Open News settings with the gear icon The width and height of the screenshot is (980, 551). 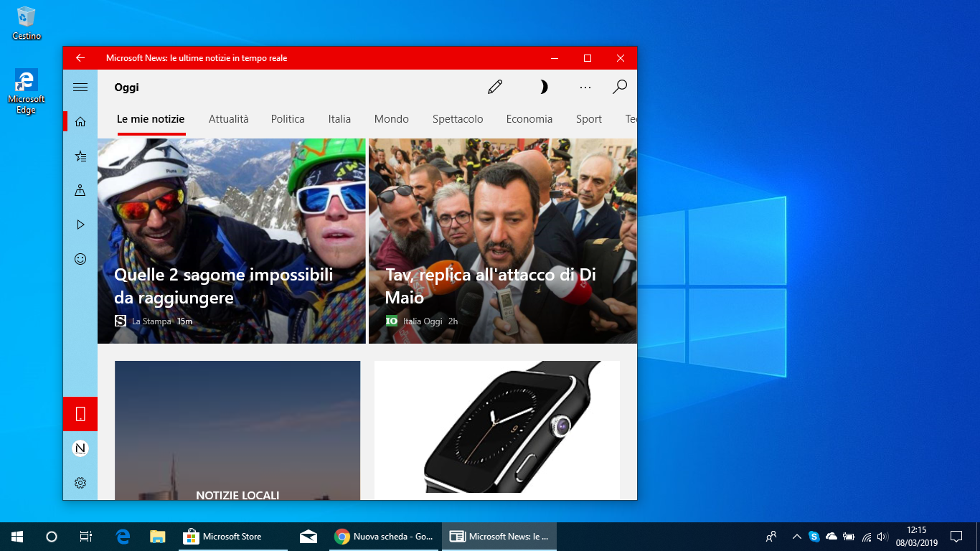pyautogui.click(x=80, y=483)
